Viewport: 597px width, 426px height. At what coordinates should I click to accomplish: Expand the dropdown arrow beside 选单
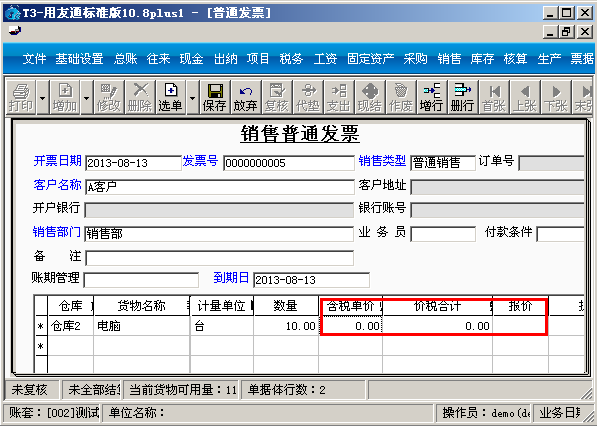tap(192, 97)
